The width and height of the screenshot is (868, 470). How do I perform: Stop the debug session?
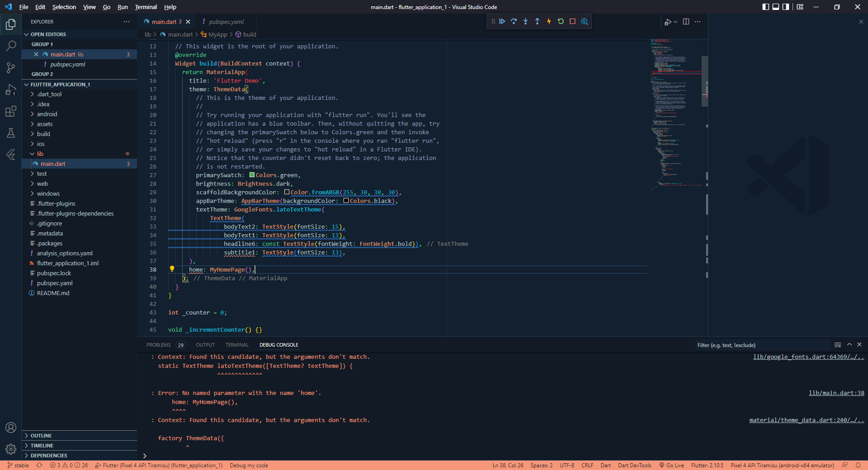point(573,21)
